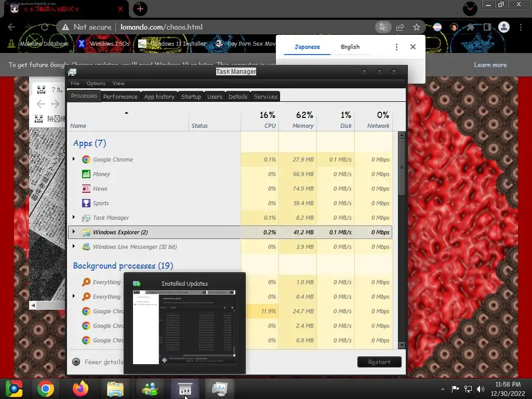Open the Options menu
The image size is (532, 399).
pos(96,84)
